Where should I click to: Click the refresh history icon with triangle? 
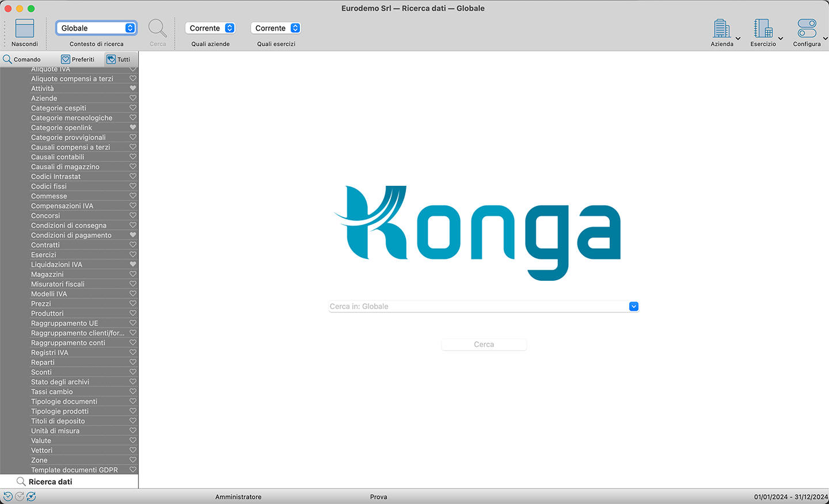pos(31,497)
